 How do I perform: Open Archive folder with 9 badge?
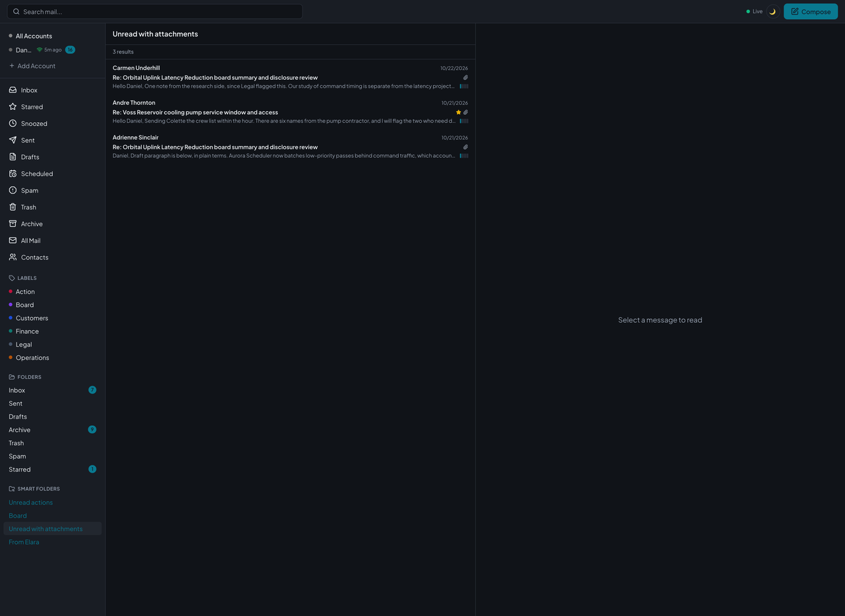click(53, 430)
